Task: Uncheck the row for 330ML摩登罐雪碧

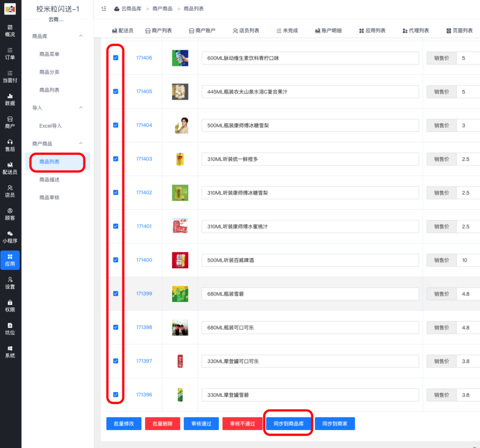Action: pos(115,395)
